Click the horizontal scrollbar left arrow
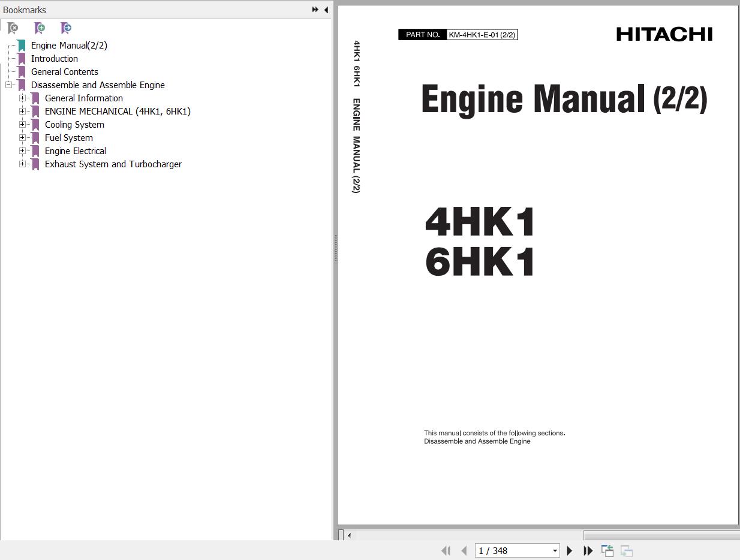This screenshot has height=560, width=740. [x=349, y=535]
